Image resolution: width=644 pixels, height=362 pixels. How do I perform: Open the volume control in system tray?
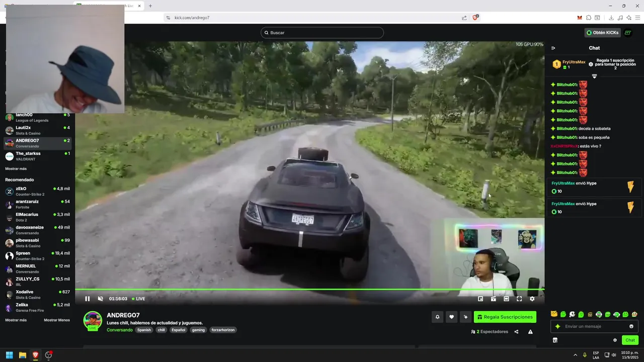coord(614,355)
